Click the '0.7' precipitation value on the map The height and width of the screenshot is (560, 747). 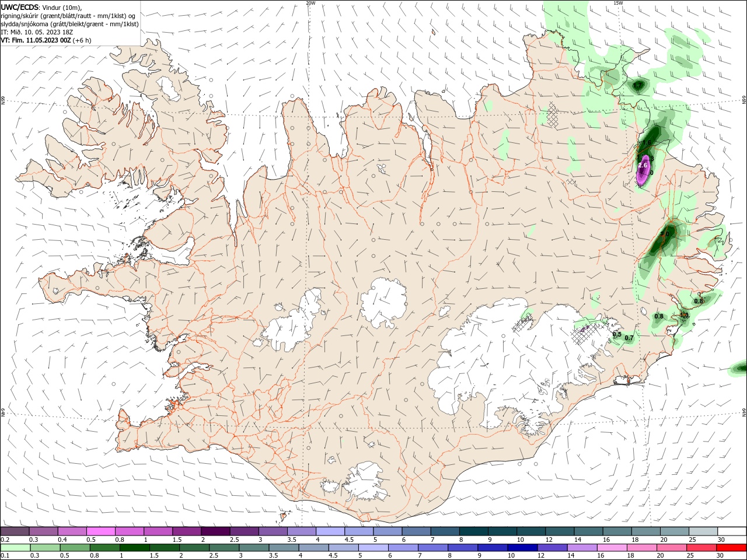click(x=629, y=338)
